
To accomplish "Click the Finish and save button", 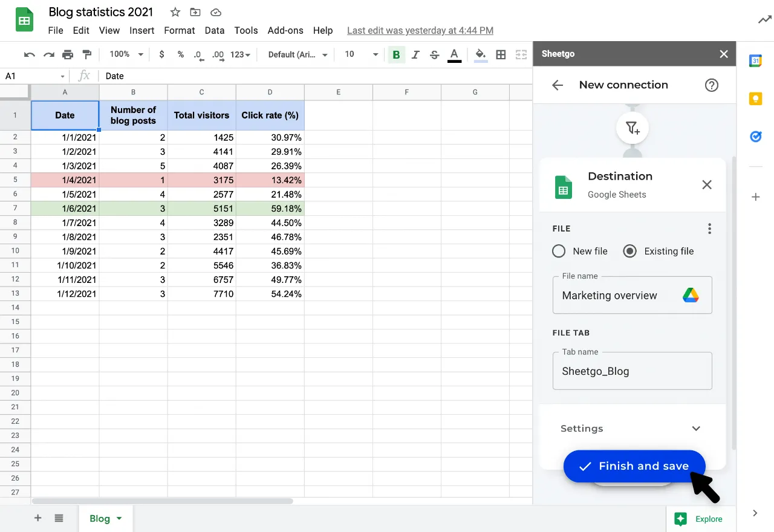I will 634,466.
